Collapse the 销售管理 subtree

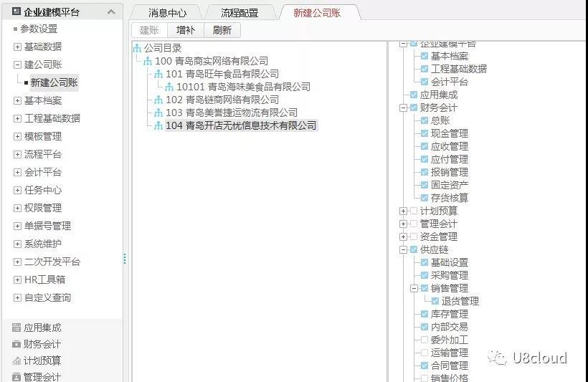[x=414, y=289]
